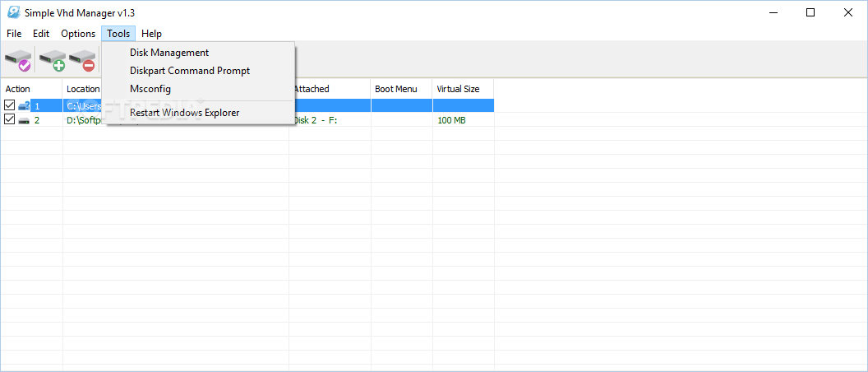Close the Simple Vhd Manager window
This screenshot has width=868, height=372.
click(x=847, y=12)
